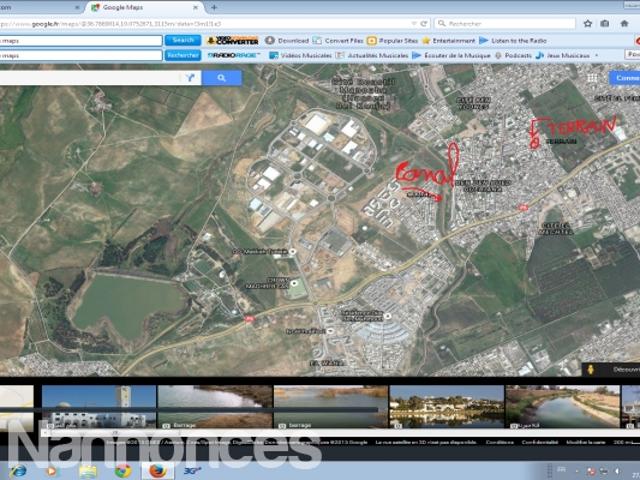Open Firefox from the taskbar
Screen dimensions: 640x480
[x=158, y=471]
